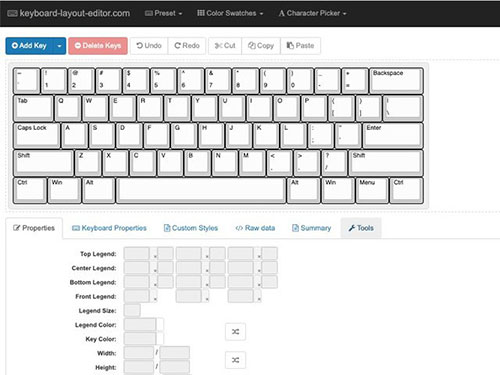This screenshot has height=375, width=500.
Task: Select the A key
Action: (x=75, y=135)
